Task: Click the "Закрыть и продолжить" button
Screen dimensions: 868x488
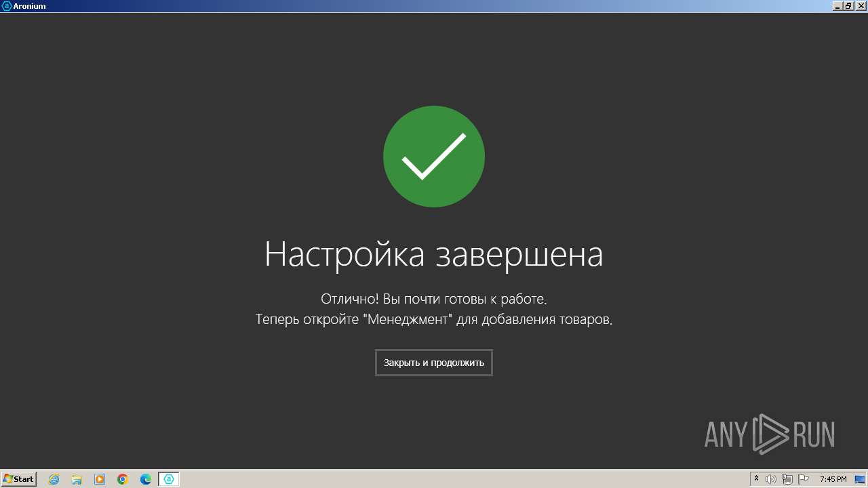Action: click(434, 363)
